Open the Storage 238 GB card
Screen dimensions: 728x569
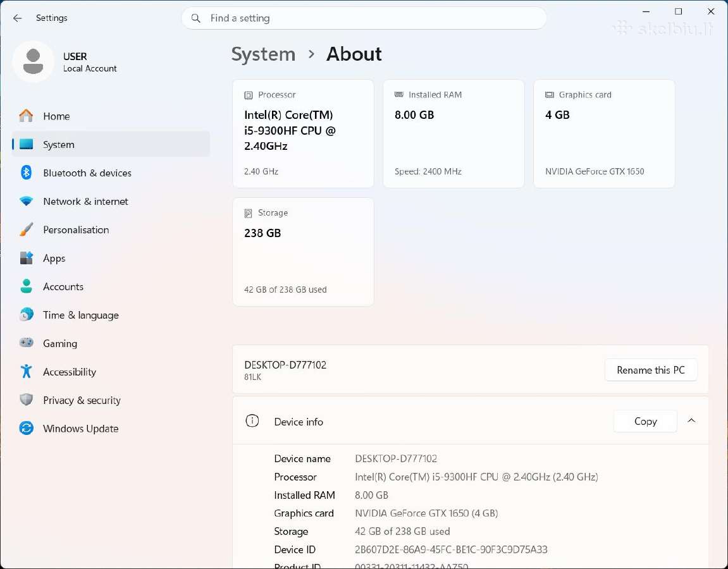pyautogui.click(x=303, y=252)
